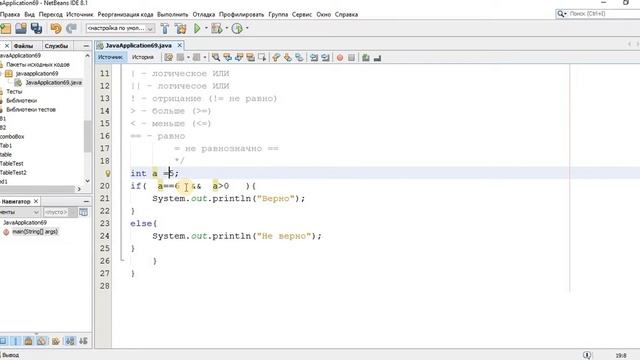Switch to the Службы tab
This screenshot has width=640, height=360.
tap(56, 46)
